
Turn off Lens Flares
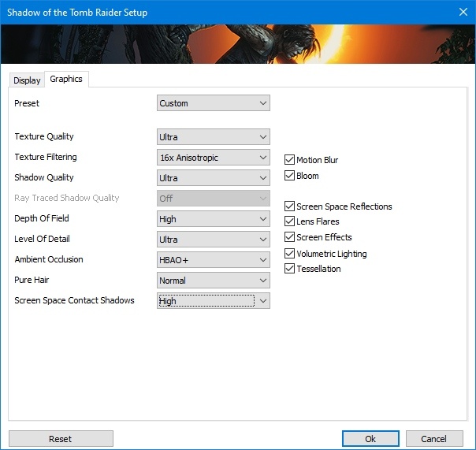click(x=290, y=221)
